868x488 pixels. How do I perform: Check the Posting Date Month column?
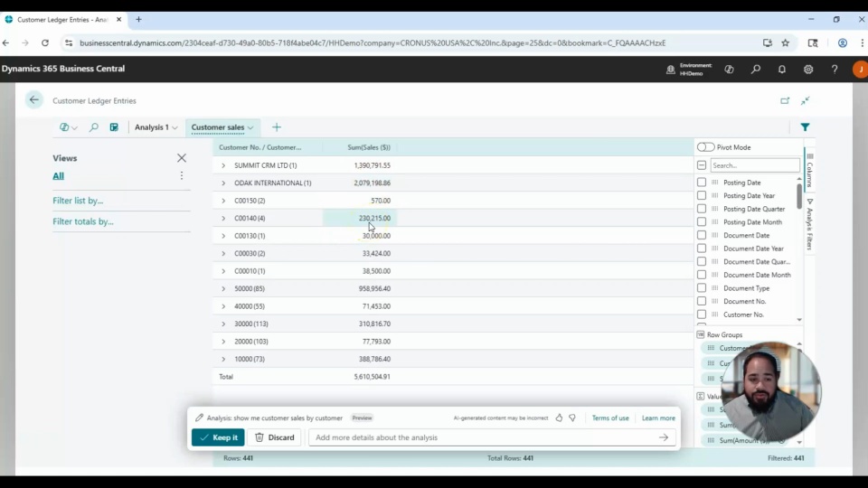click(x=702, y=222)
